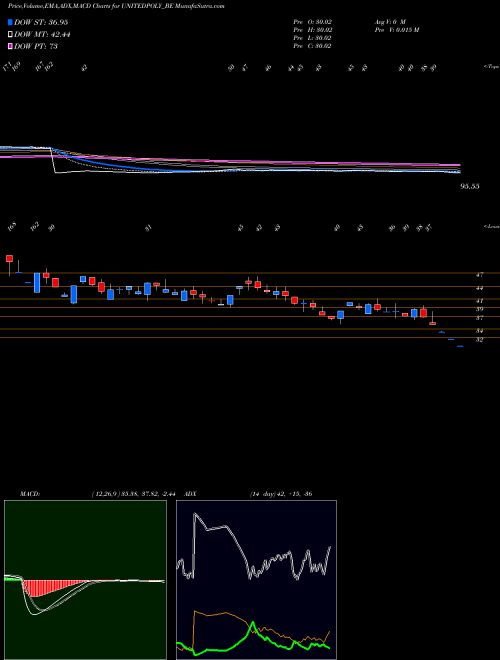The image size is (500, 660).
Task: Click the 'Pre L: 30.02' value
Action: pyautogui.click(x=312, y=38)
